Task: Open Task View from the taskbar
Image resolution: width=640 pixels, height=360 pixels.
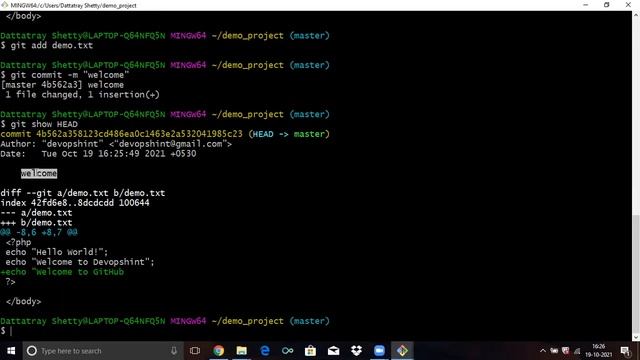Action: (195, 351)
